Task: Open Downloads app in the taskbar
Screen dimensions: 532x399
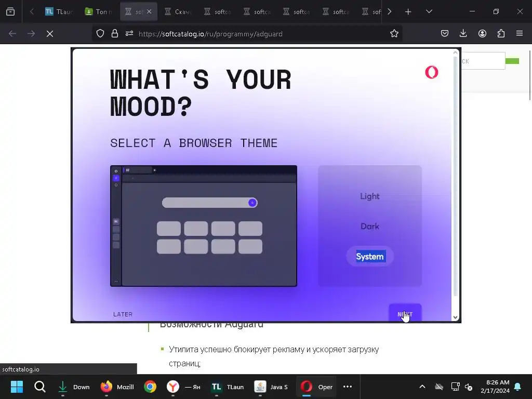Action: 73,387
